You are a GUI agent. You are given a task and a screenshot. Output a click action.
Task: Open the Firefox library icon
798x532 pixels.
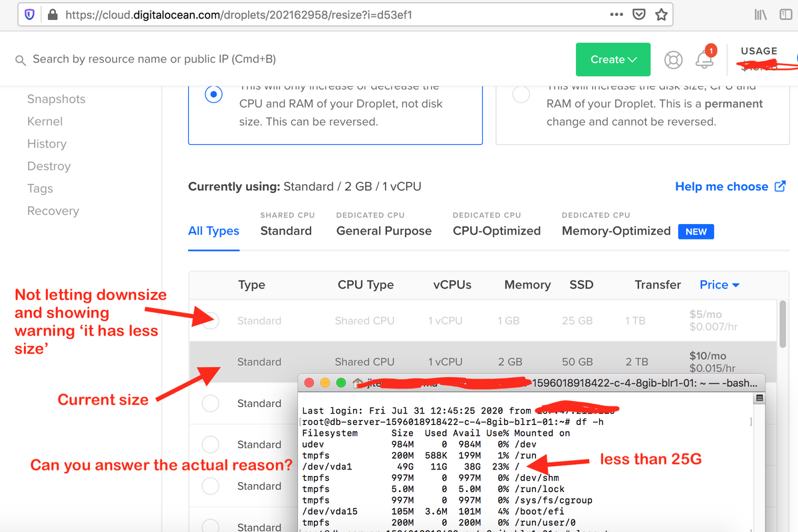(x=761, y=14)
